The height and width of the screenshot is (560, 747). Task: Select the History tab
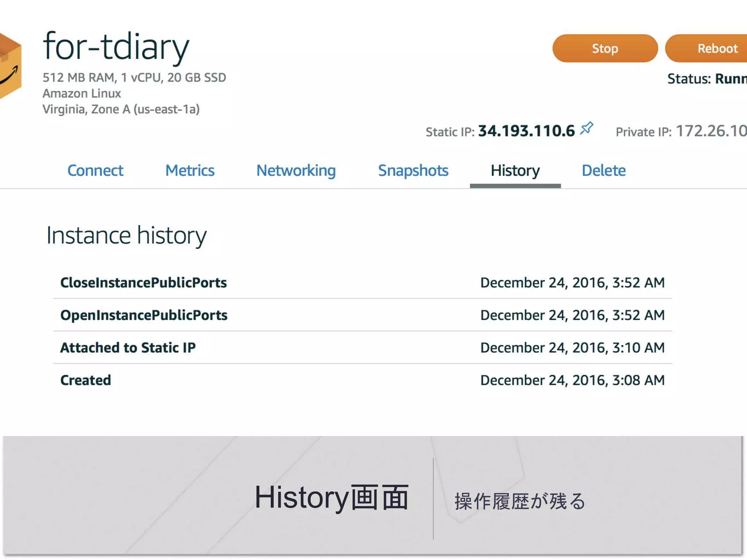(515, 170)
